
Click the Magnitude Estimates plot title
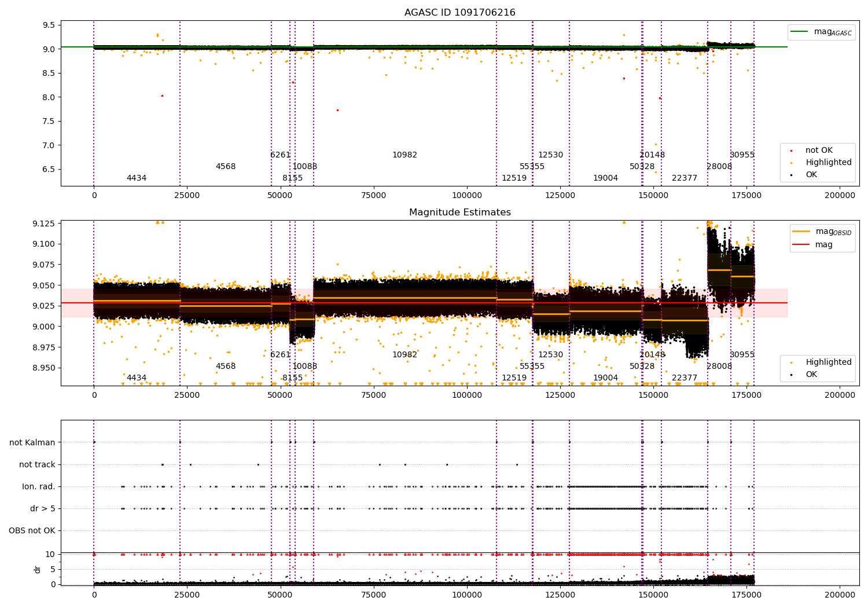(459, 213)
